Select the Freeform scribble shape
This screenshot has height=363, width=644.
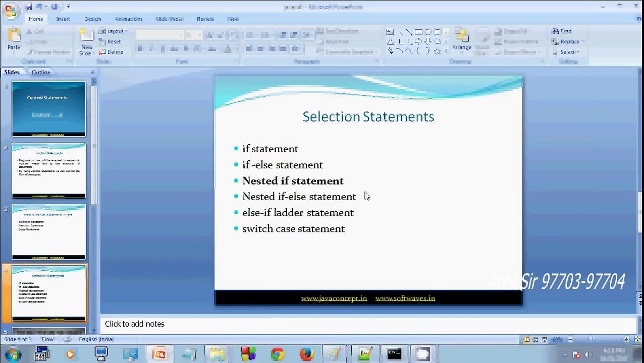coord(390,51)
